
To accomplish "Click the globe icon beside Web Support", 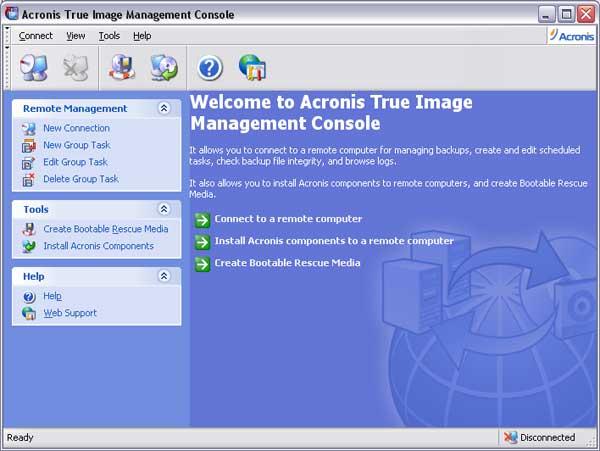I will click(29, 313).
